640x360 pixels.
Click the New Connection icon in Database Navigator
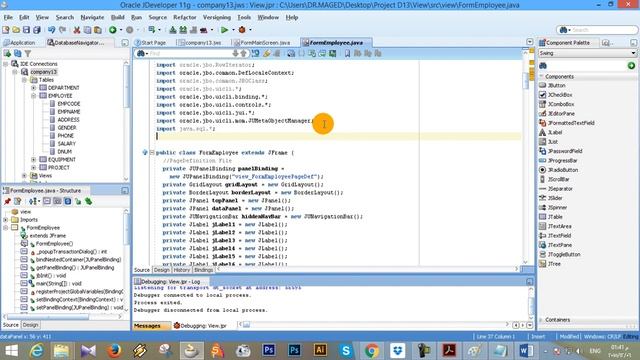[7, 53]
